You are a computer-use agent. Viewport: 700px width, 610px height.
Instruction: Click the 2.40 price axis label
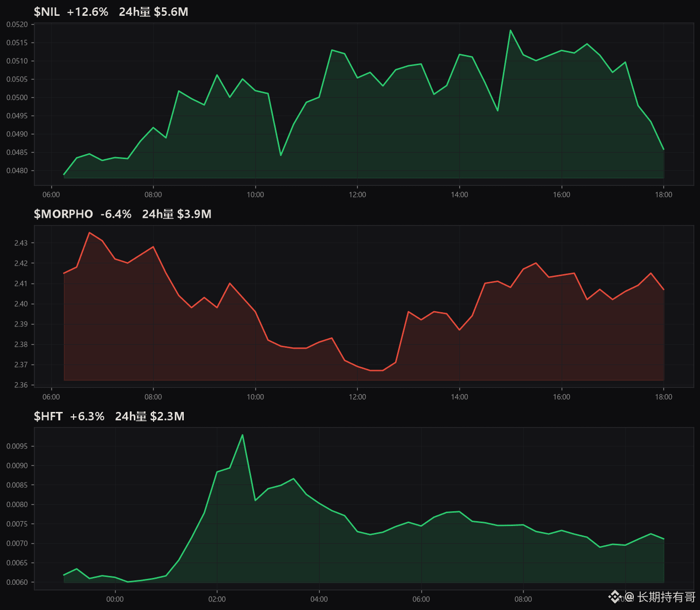(x=21, y=304)
